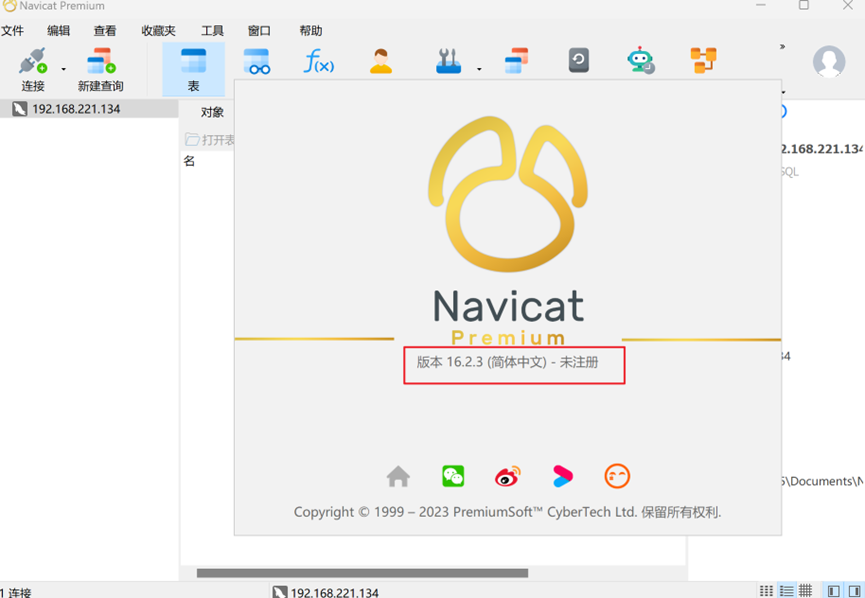The width and height of the screenshot is (865, 598).
Task: Click the orange User toolbar icon
Action: click(381, 61)
